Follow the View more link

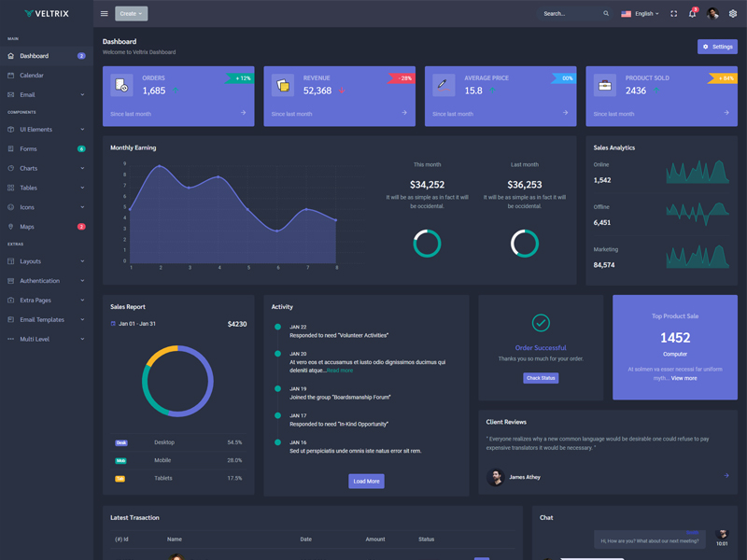(684, 378)
